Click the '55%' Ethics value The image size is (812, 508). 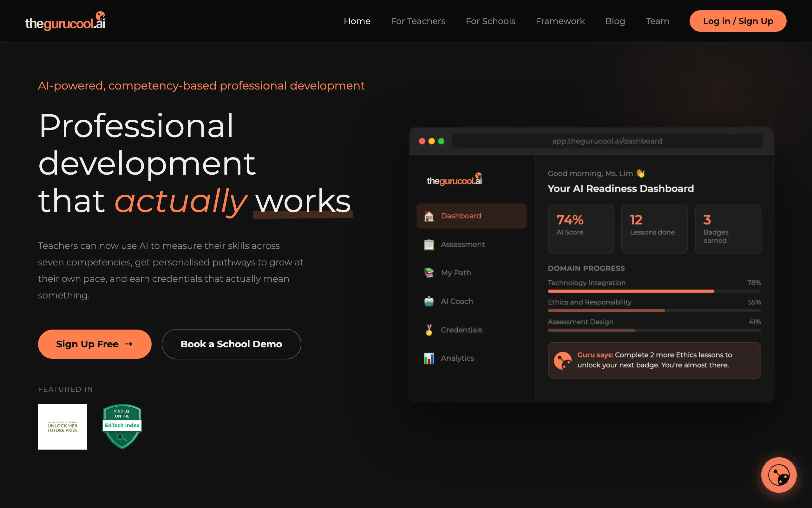[x=754, y=302]
